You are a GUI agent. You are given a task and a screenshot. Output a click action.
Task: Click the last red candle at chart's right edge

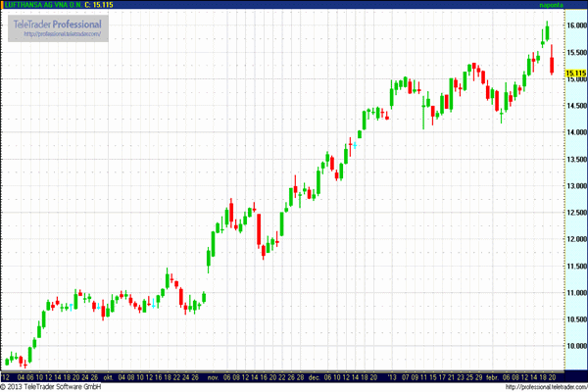[553, 61]
